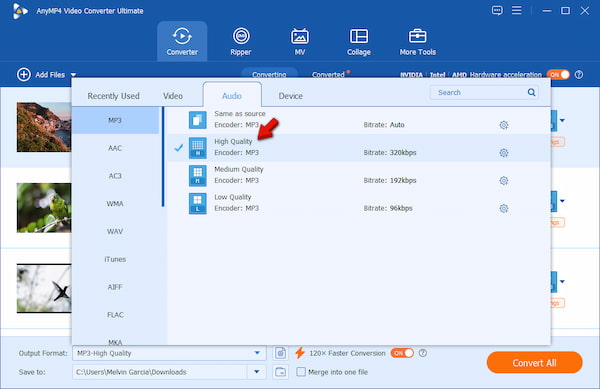Open the Device format tab
The image size is (600, 389).
coord(290,96)
